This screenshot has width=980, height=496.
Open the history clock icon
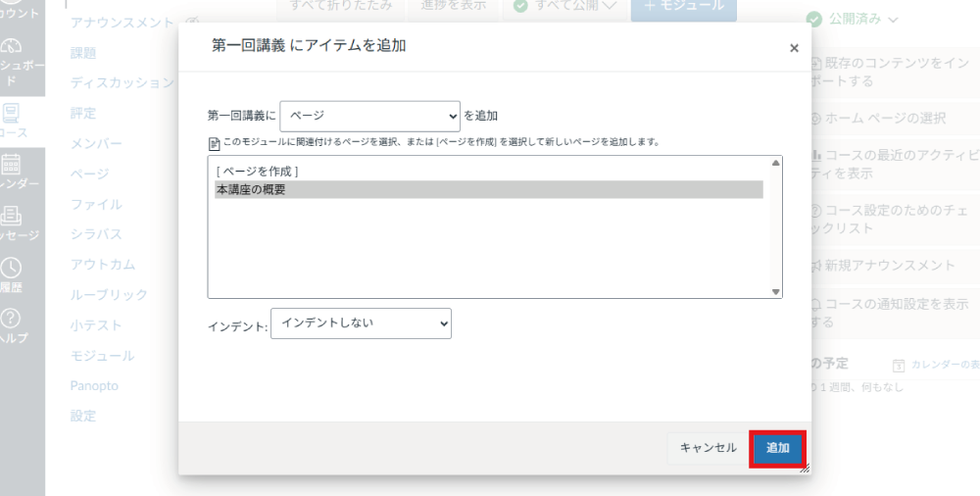pos(11,268)
